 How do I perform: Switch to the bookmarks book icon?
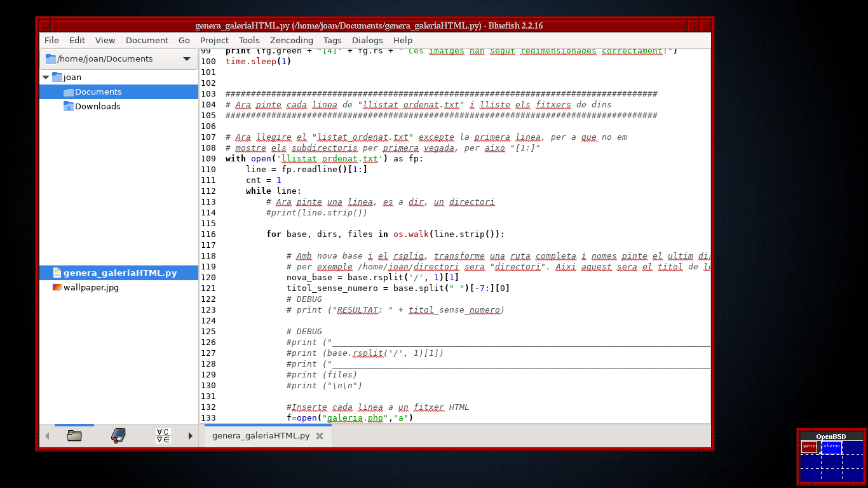119,436
